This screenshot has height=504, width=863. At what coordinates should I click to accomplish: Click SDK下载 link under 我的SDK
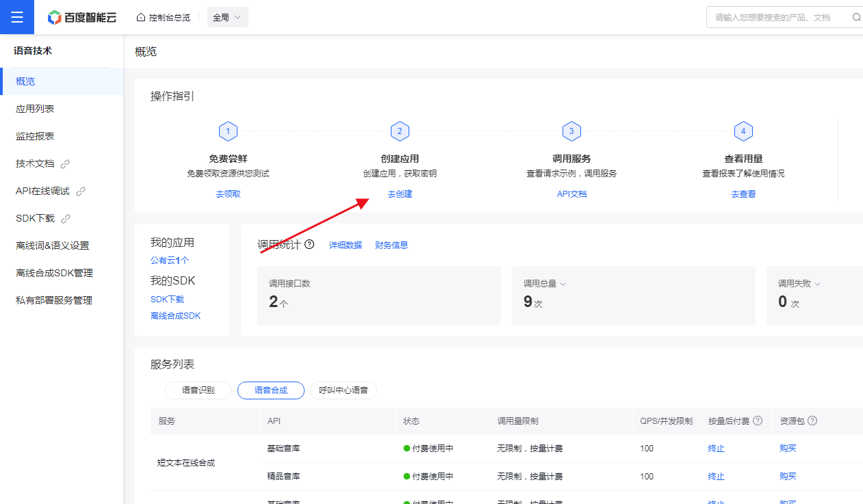tap(167, 300)
